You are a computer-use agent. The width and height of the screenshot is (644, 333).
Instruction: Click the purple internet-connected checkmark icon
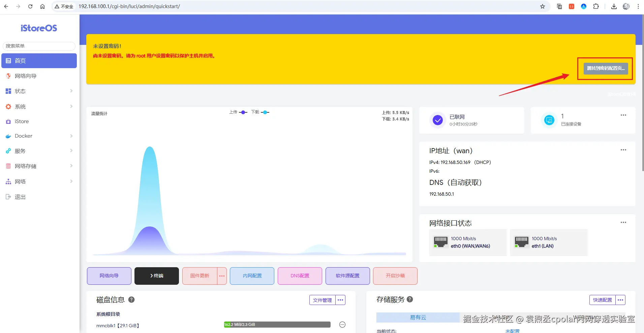[x=438, y=120]
